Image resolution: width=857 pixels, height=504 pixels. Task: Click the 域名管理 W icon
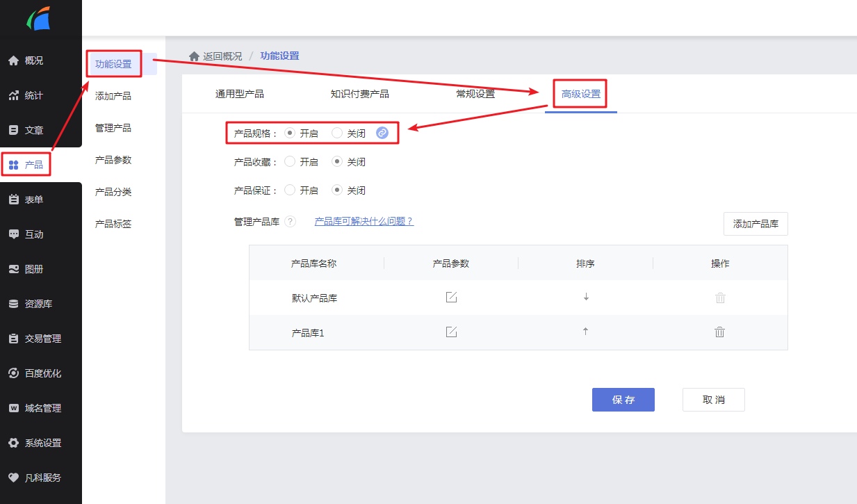[x=13, y=408]
